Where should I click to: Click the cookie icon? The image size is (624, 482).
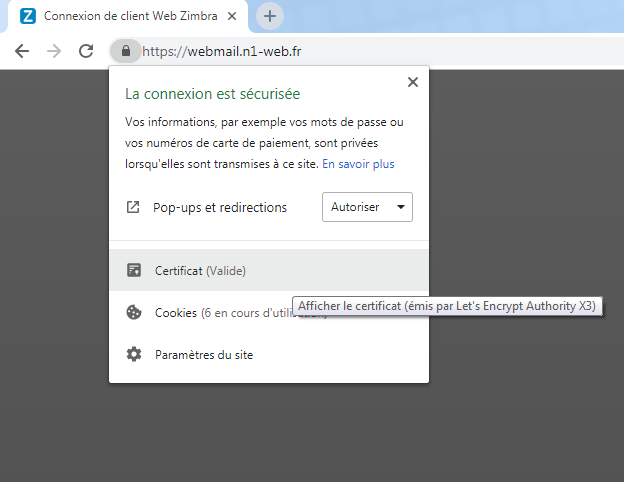133,312
